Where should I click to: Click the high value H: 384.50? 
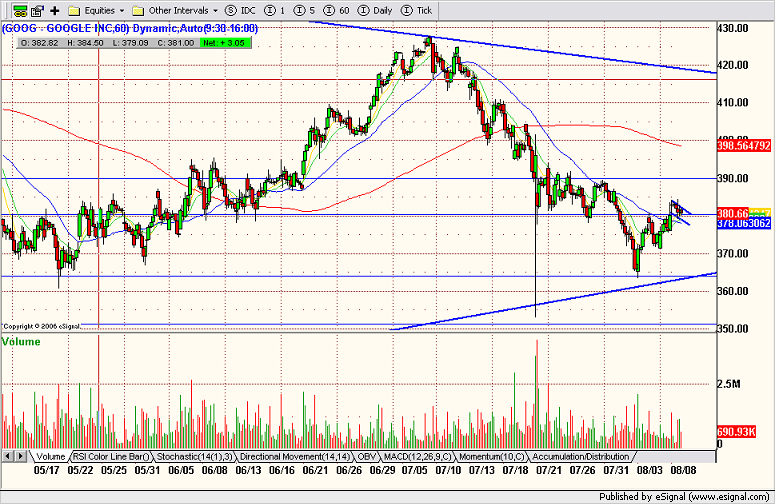[86, 43]
